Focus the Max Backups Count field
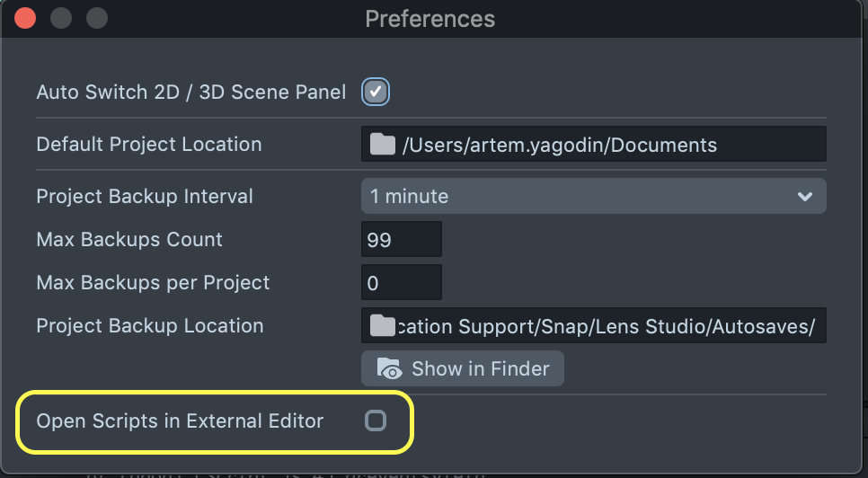This screenshot has width=868, height=478. pyautogui.click(x=402, y=240)
